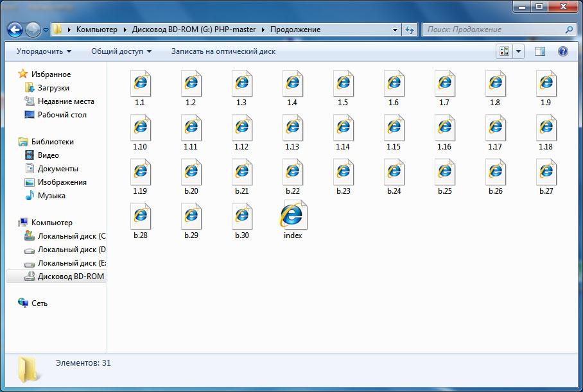Click the Компьютер breadcrumb segment
Viewport: 583px width, 392px height.
click(x=97, y=30)
